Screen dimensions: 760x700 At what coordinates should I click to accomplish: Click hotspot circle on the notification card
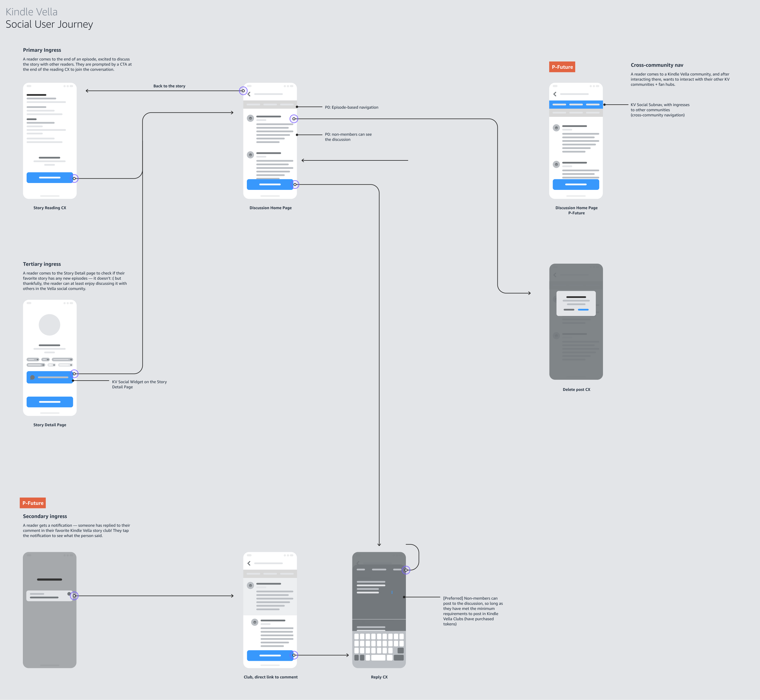(x=74, y=596)
